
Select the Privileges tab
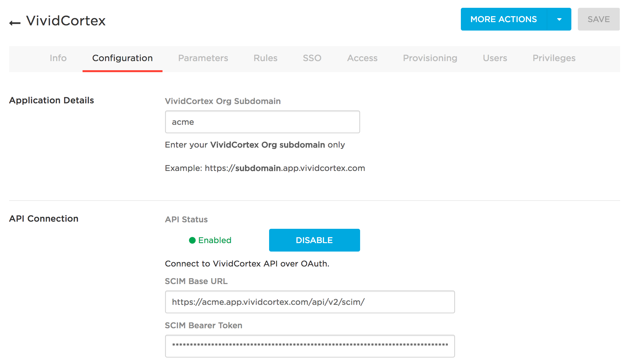(554, 58)
